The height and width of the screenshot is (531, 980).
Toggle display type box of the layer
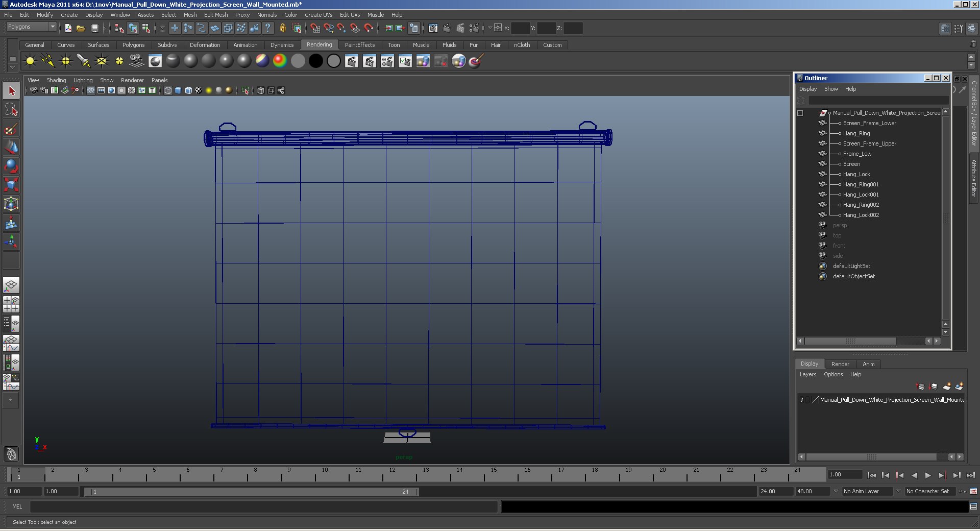coord(808,400)
